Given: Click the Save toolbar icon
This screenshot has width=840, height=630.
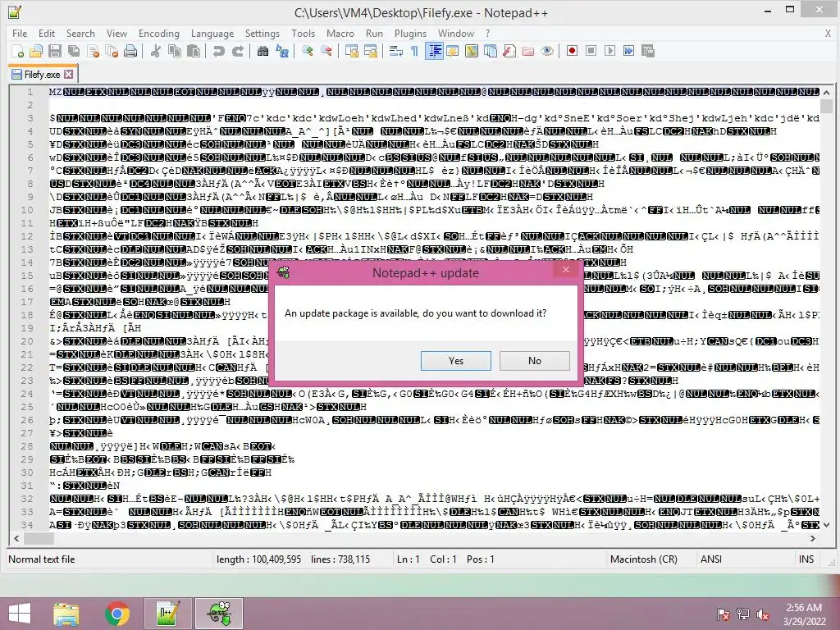Looking at the screenshot, I should point(55,51).
